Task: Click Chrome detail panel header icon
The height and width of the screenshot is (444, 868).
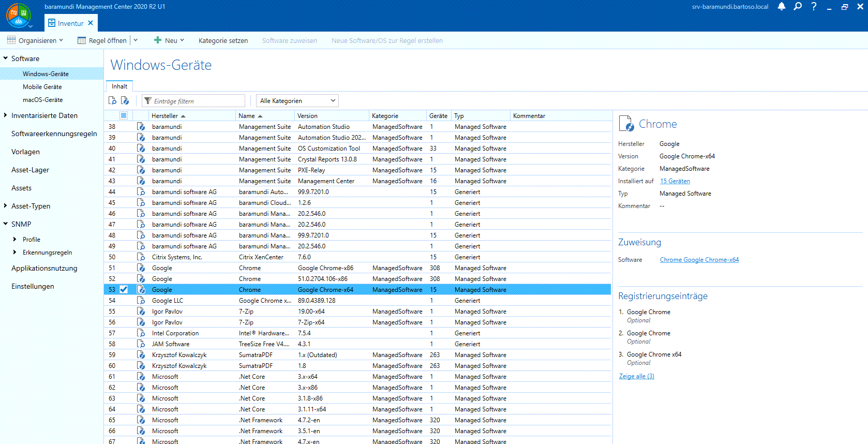Action: pyautogui.click(x=626, y=124)
